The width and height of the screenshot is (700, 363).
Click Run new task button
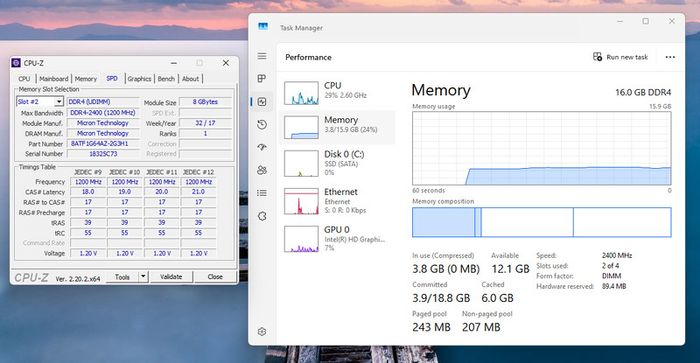pos(621,57)
